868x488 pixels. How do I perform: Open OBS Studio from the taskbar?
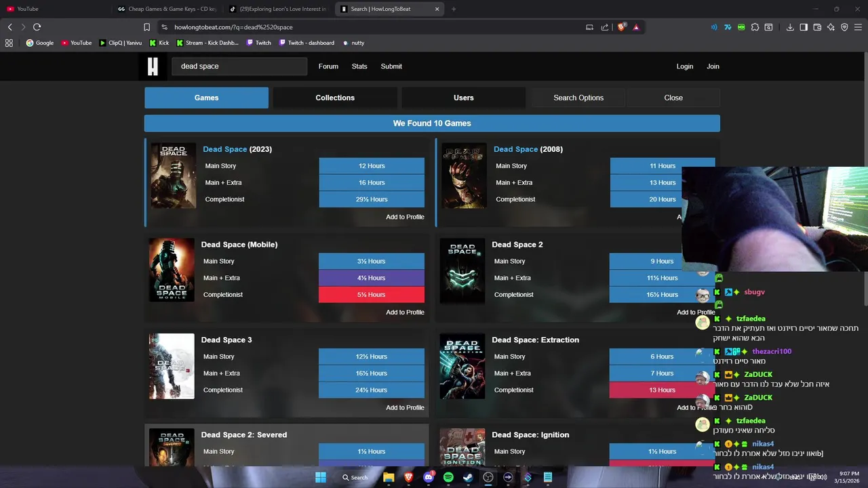pos(488,477)
